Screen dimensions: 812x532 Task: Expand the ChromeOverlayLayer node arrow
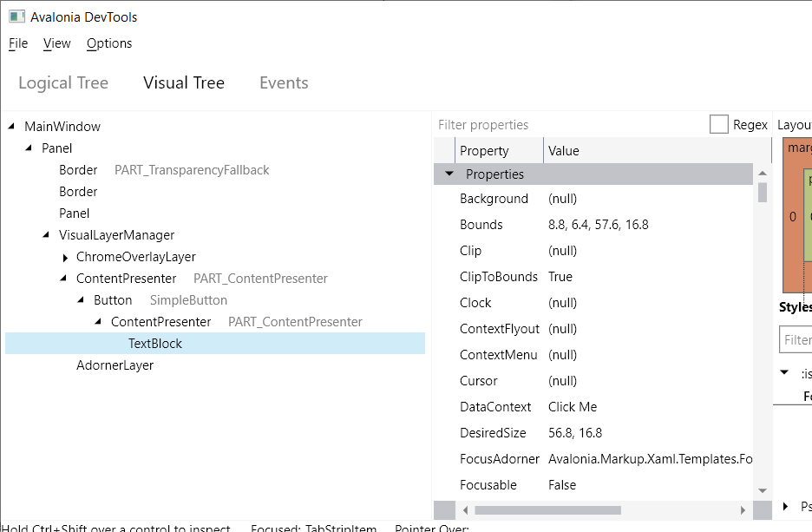65,258
